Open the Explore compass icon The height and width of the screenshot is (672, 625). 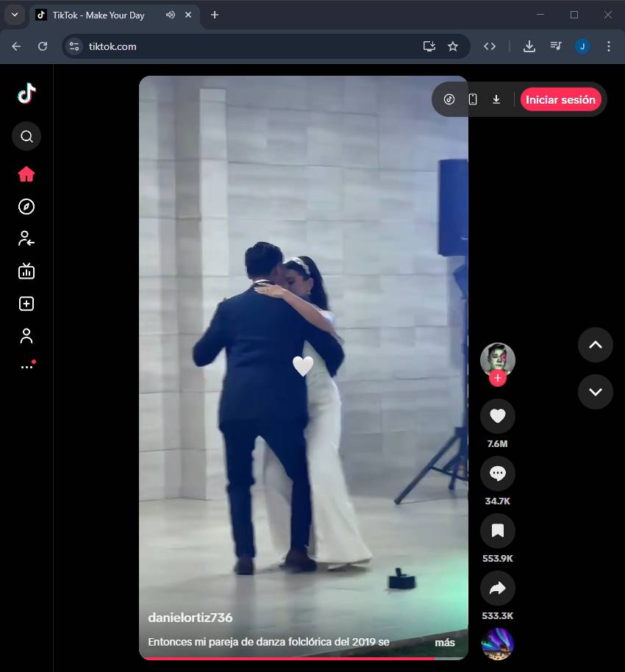click(26, 207)
